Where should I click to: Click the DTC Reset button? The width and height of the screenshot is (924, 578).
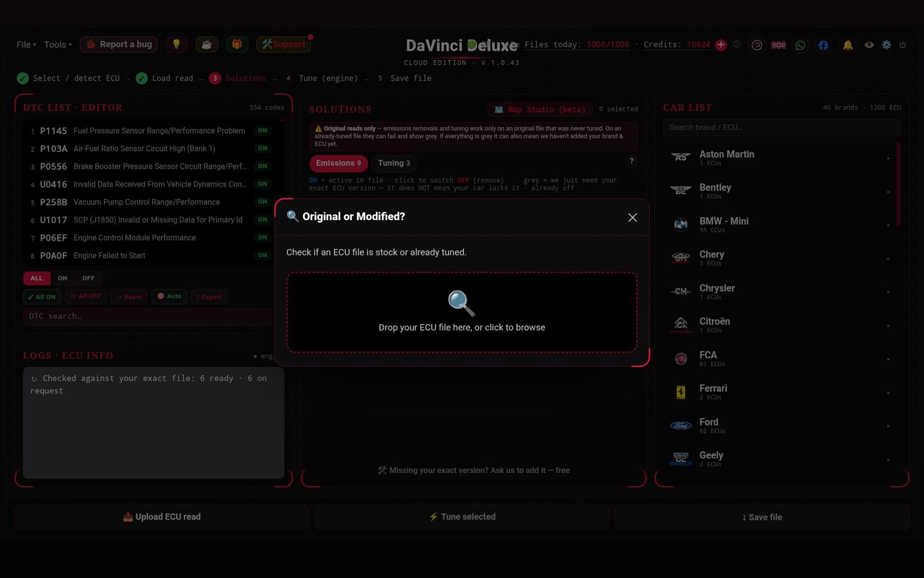tap(129, 297)
